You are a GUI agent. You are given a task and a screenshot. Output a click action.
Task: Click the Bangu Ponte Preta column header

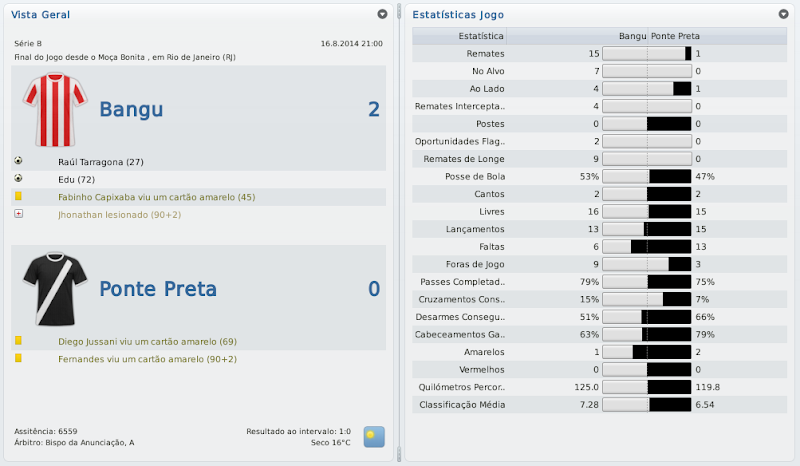coord(648,36)
